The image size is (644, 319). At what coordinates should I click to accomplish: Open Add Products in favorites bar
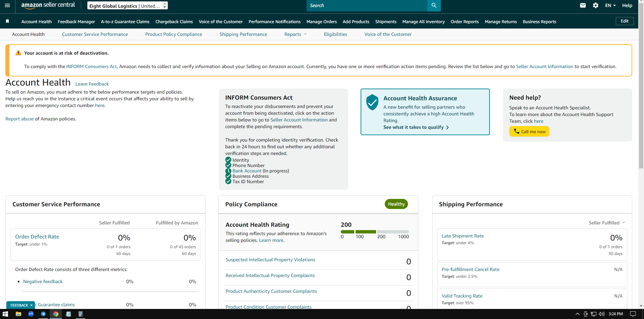356,21
